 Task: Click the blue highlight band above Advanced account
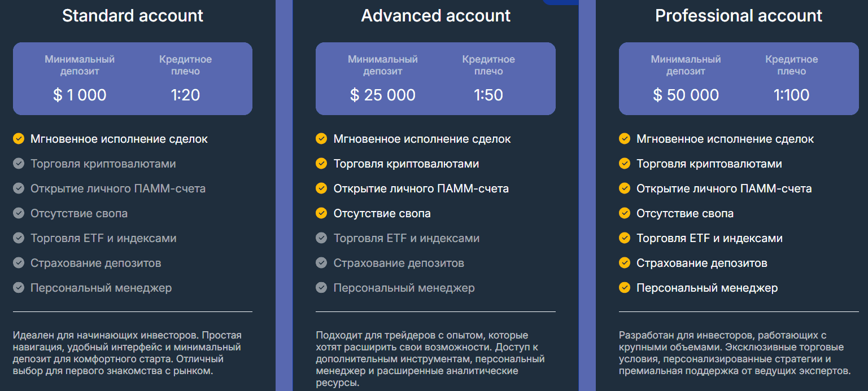(x=560, y=3)
